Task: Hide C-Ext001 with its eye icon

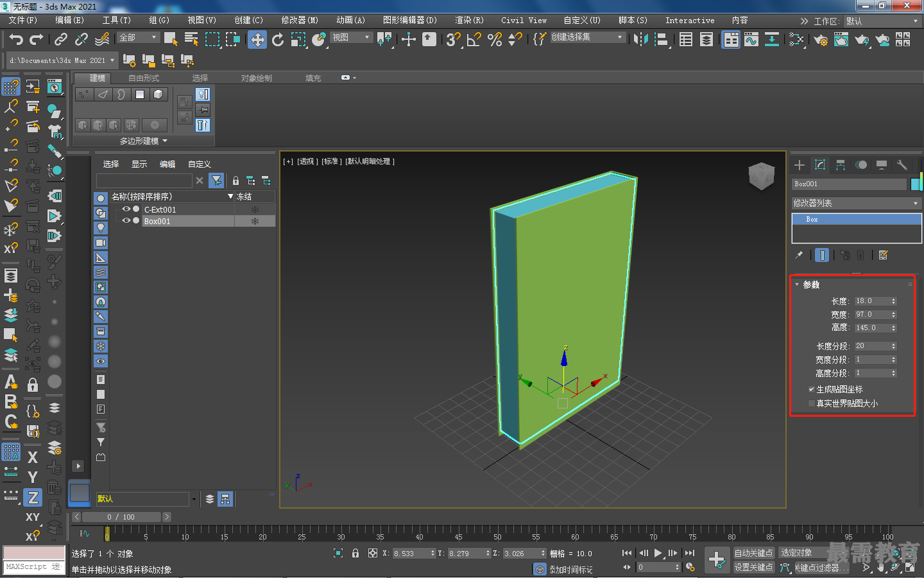Action: click(126, 209)
